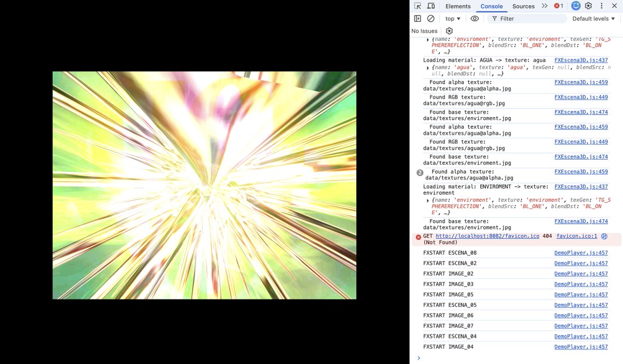This screenshot has height=364, width=623.
Task: Focus the console Filter field
Action: click(x=526, y=19)
